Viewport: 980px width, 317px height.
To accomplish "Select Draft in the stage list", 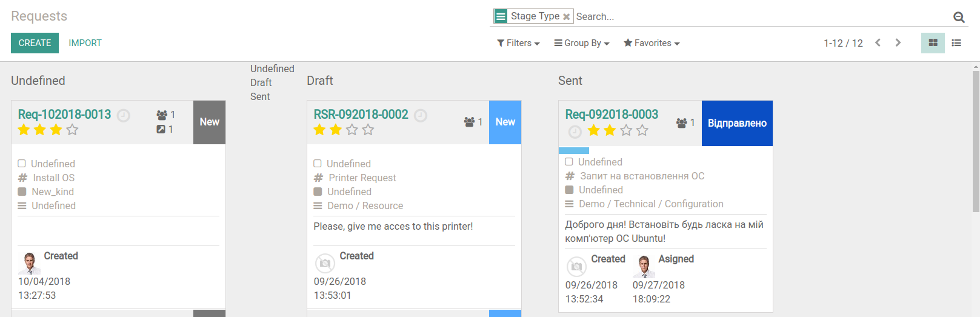I will pyautogui.click(x=261, y=82).
